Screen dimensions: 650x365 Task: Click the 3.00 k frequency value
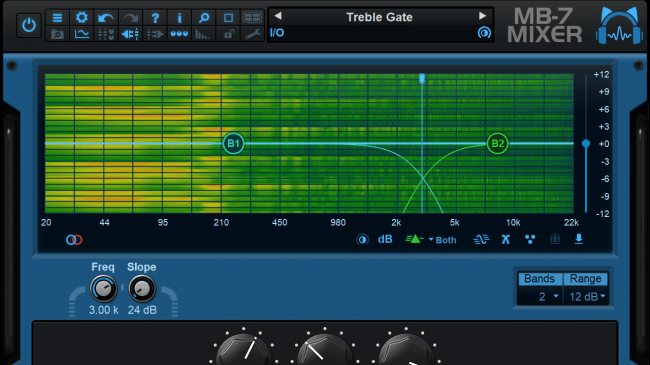click(x=104, y=310)
